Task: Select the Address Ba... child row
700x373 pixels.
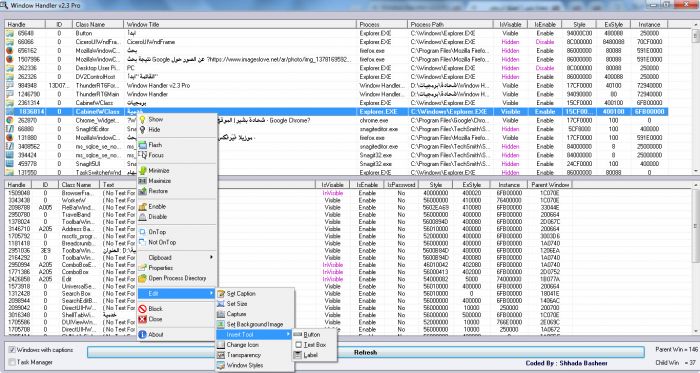Action: (288, 229)
